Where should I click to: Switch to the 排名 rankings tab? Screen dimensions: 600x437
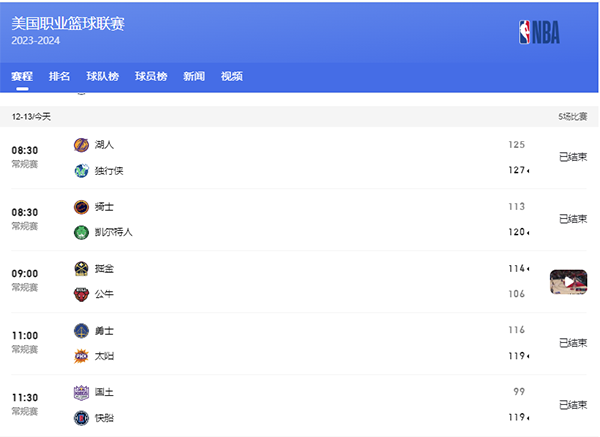pyautogui.click(x=59, y=76)
